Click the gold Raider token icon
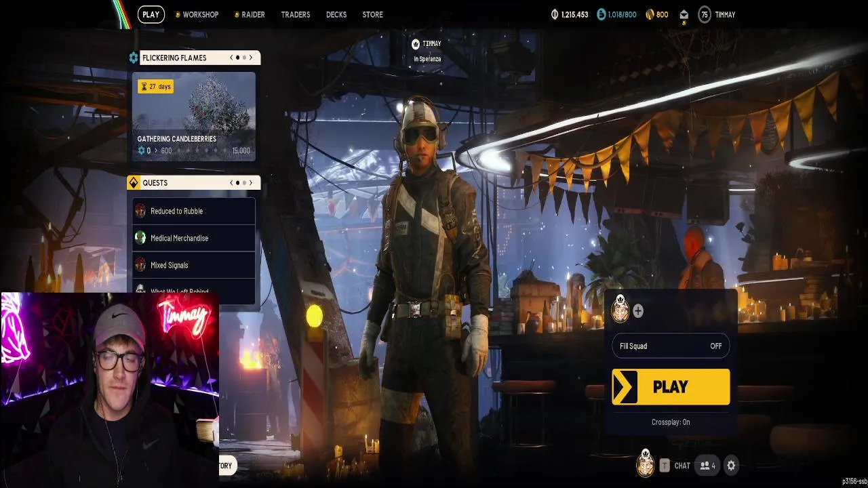 tap(650, 14)
